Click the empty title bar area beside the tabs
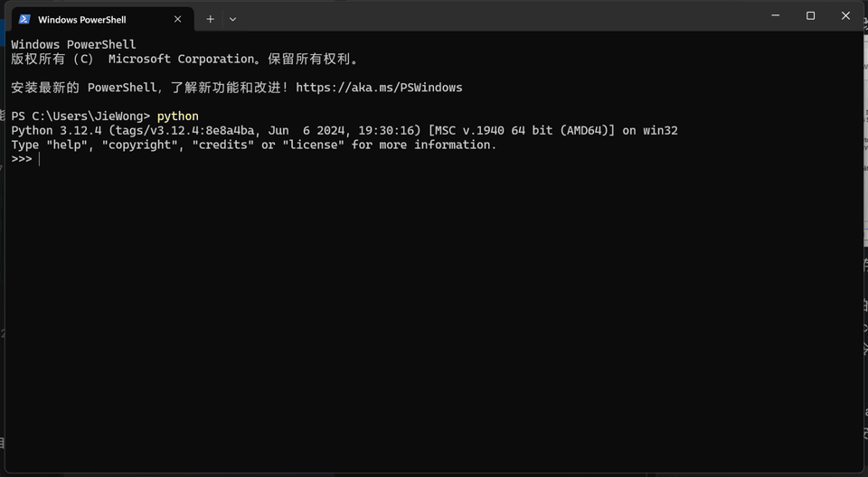This screenshot has height=477, width=868. pos(497,16)
